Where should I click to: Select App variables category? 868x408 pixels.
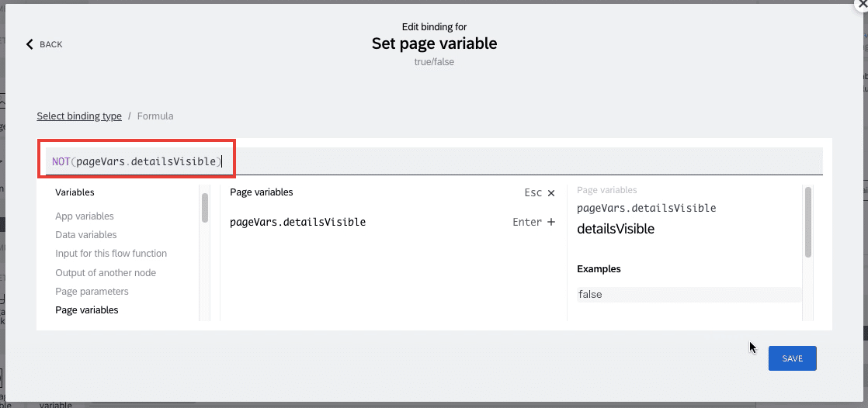tap(84, 216)
